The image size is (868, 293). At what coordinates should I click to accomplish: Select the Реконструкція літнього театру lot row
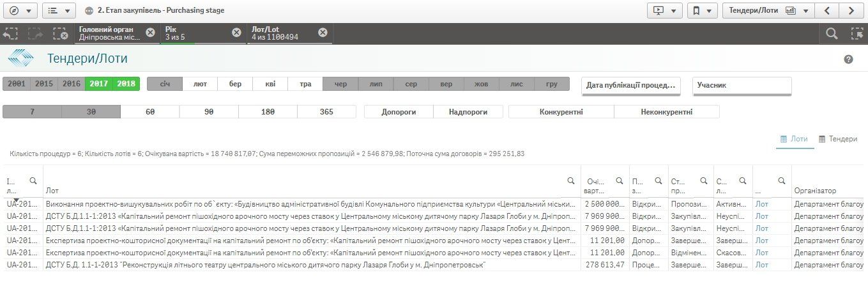coord(434,265)
